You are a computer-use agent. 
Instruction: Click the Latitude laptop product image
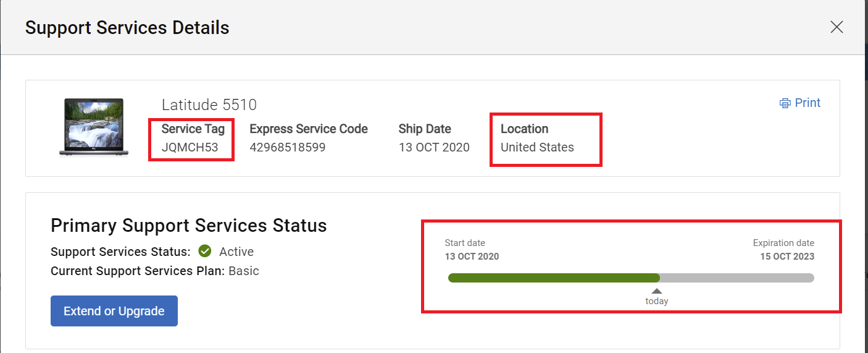(x=94, y=127)
